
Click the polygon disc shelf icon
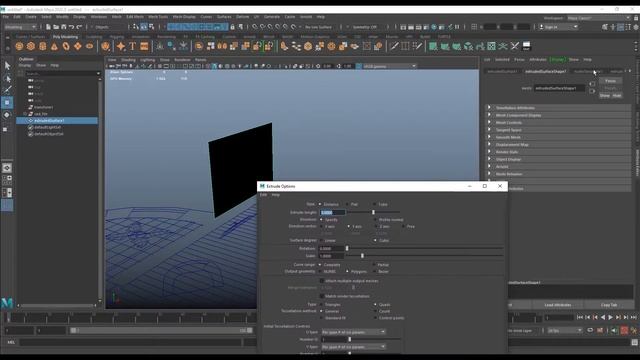pos(89,46)
